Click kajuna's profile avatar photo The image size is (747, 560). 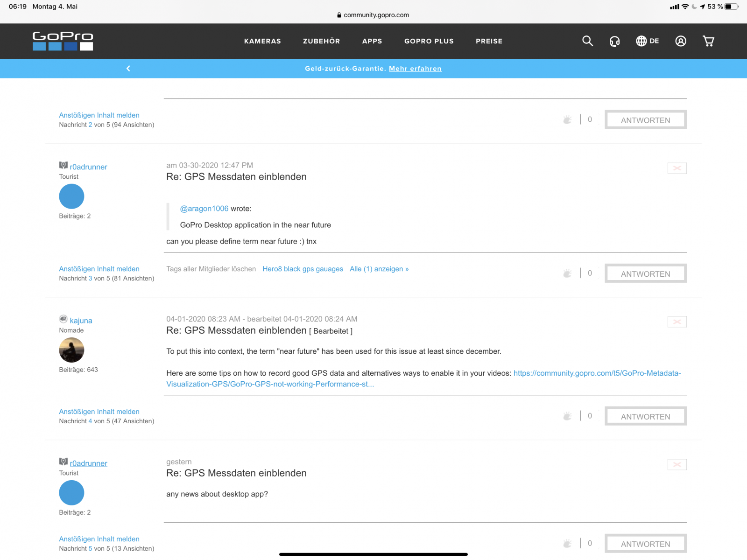click(71, 350)
